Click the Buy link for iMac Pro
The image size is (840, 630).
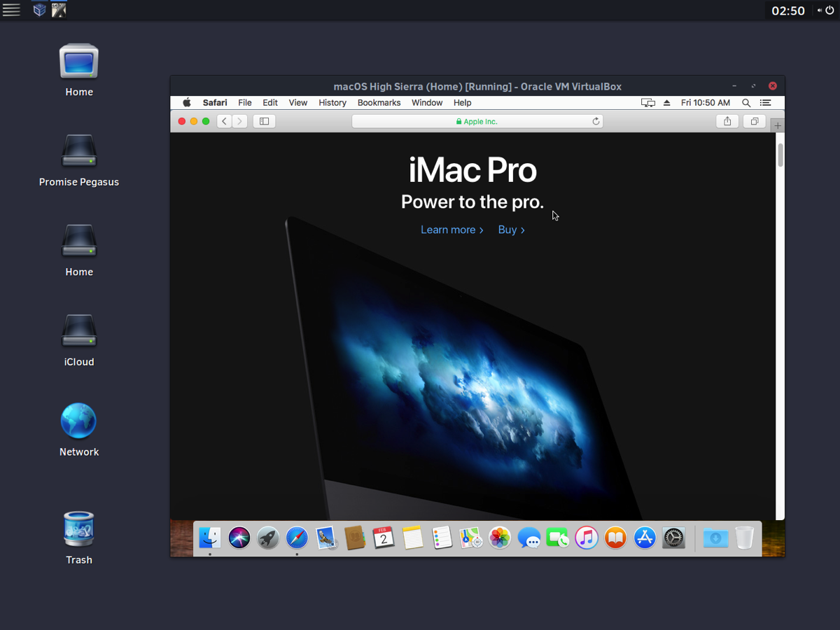tap(512, 230)
